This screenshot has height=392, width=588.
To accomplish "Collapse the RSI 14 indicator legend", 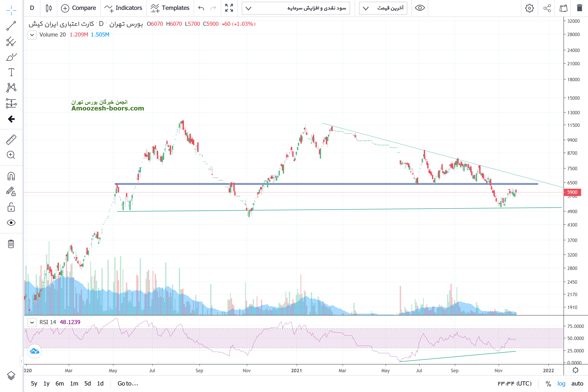I will coord(32,322).
